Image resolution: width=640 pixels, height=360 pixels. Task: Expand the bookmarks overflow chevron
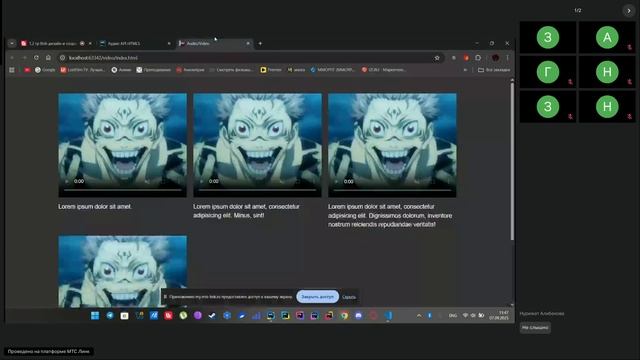465,70
